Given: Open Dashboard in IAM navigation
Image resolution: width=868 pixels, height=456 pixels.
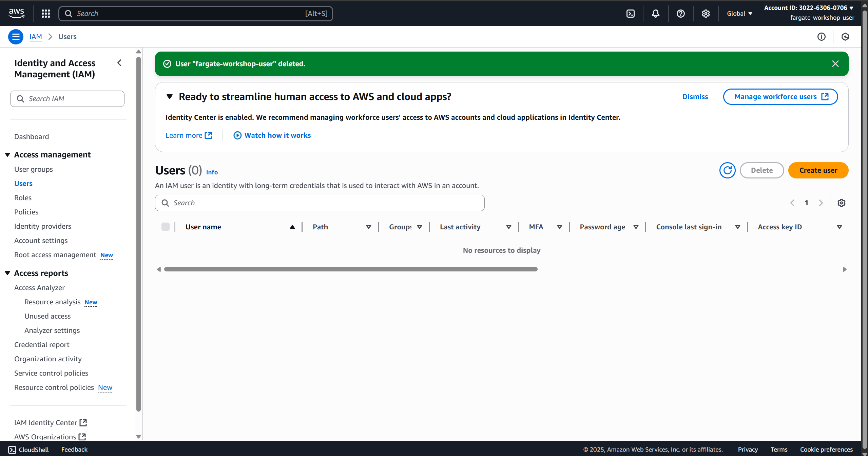Looking at the screenshot, I should click(32, 137).
